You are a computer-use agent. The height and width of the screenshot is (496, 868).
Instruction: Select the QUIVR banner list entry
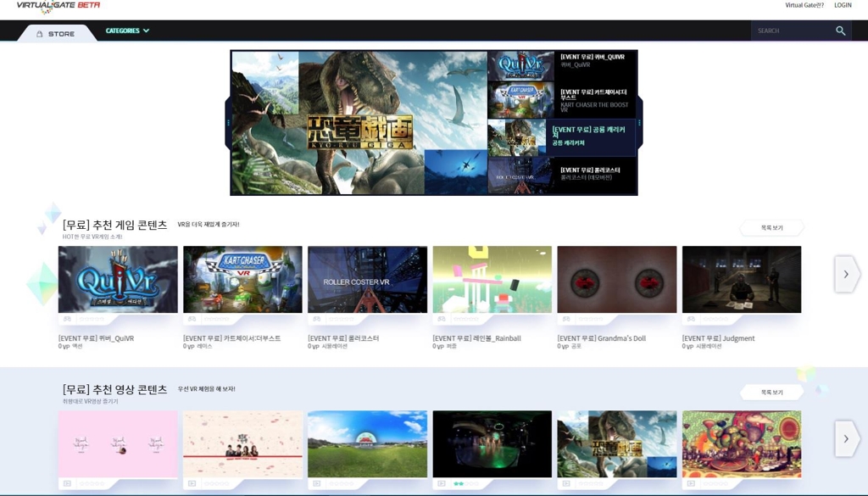tap(562, 66)
